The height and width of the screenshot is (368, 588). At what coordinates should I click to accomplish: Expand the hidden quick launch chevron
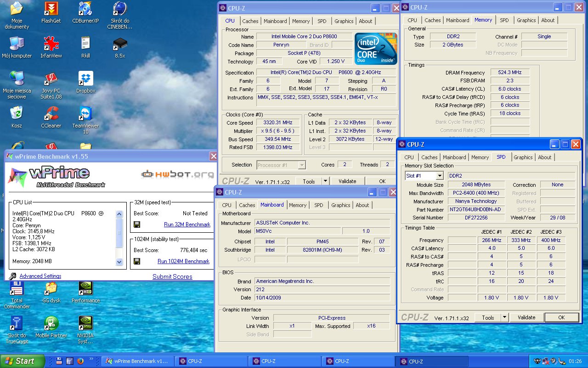92,359
